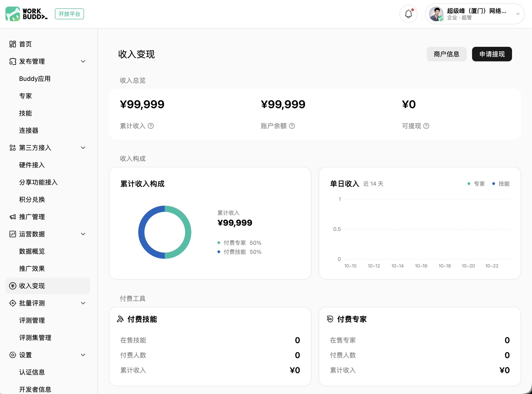Click the 申请提现 button
Image resolution: width=532 pixels, height=394 pixels.
coord(492,54)
